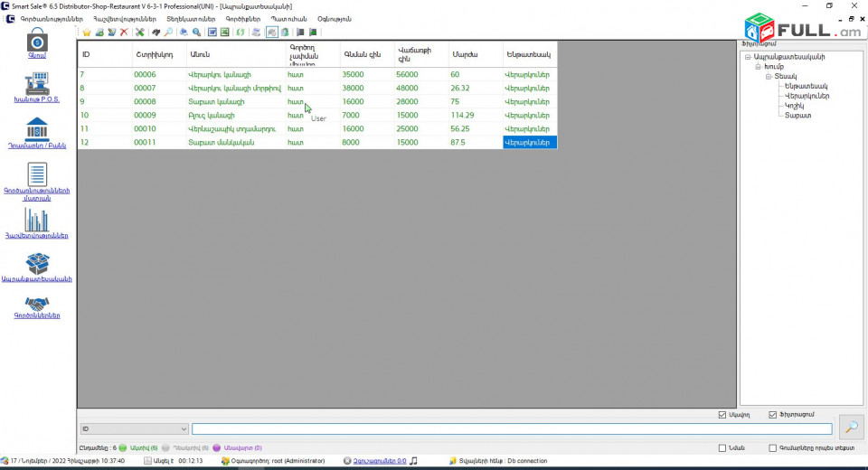868x470 pixels.
Task: Click the crossed tools settings toolbar icon
Action: [140, 33]
